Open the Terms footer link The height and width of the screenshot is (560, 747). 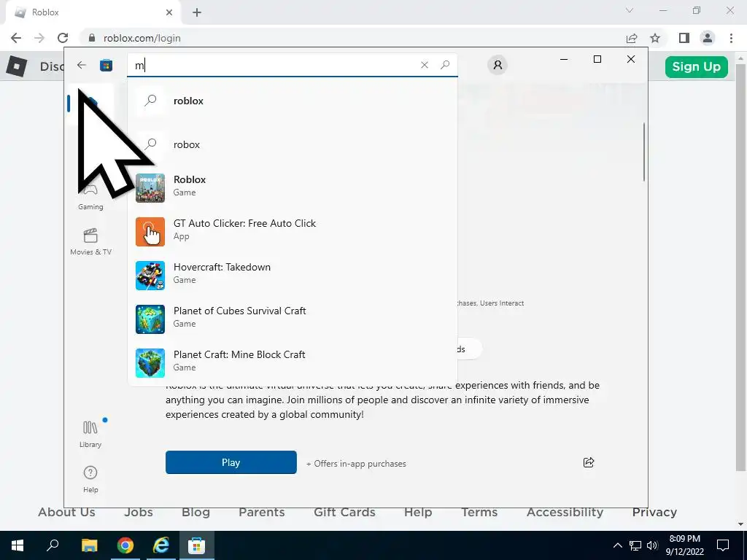(x=479, y=512)
